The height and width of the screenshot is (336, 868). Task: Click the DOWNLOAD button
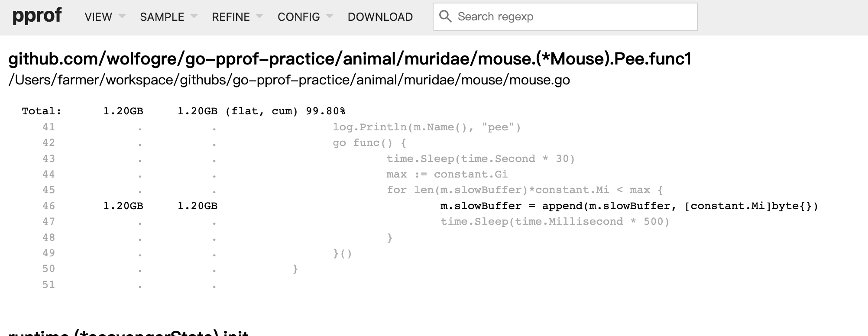[380, 17]
